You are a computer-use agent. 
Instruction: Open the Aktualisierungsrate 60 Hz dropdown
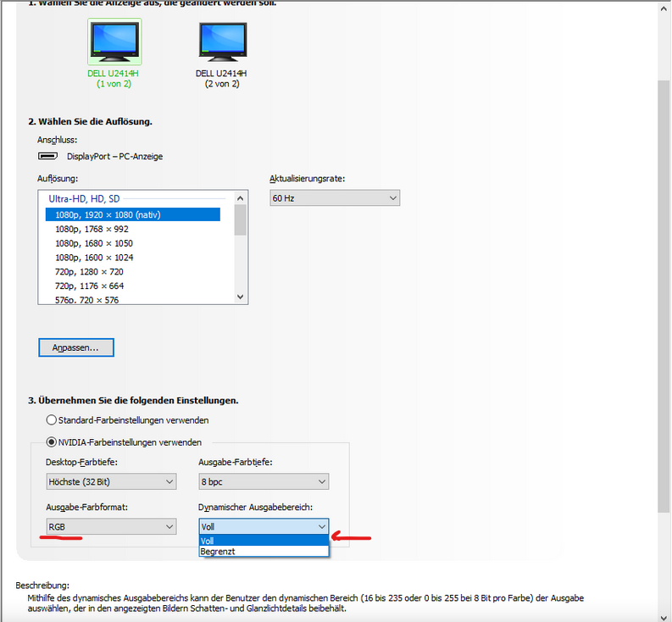(335, 198)
